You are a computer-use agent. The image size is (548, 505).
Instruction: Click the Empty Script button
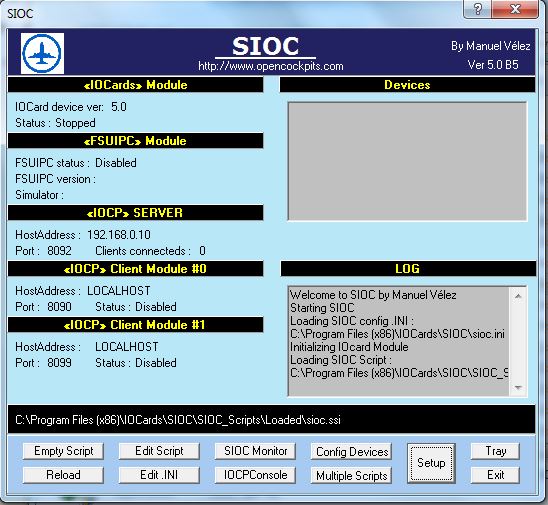click(63, 451)
